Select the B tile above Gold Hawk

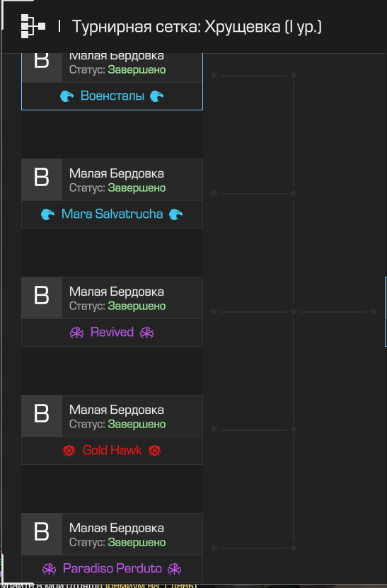point(42,416)
